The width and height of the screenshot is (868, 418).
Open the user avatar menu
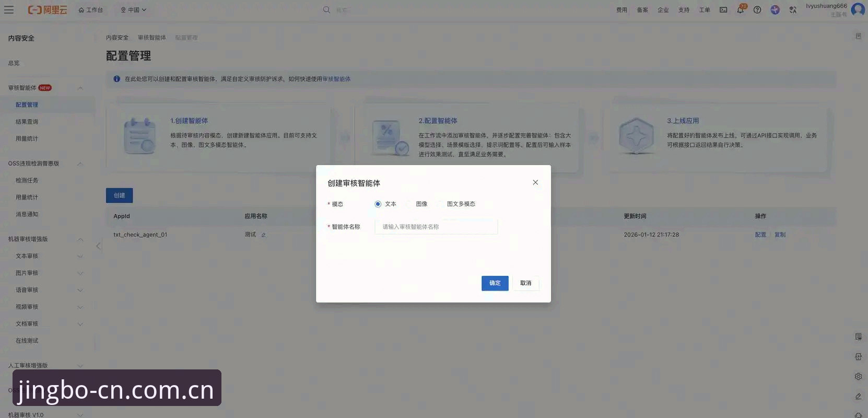(858, 9)
